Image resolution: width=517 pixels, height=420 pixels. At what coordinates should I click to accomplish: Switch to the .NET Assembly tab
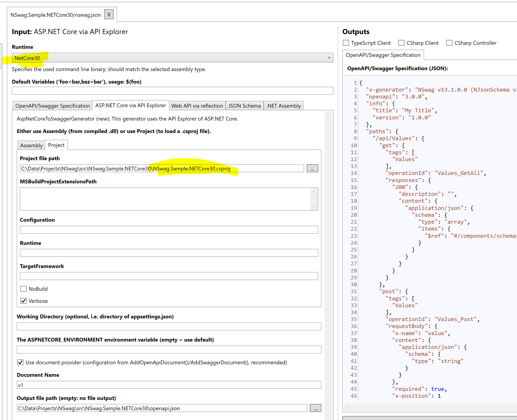pos(283,106)
